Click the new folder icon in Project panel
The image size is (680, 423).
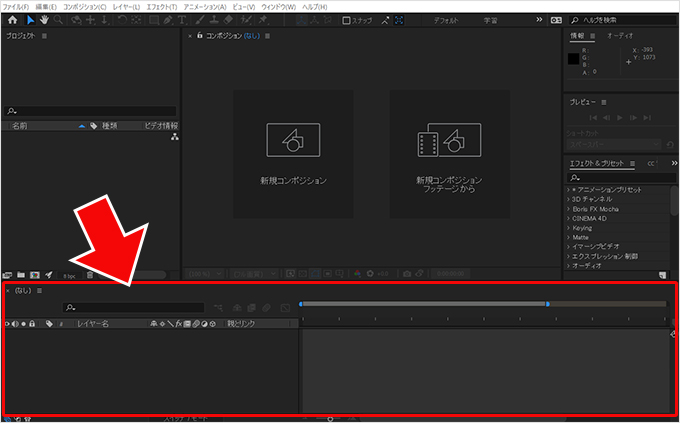pyautogui.click(x=21, y=275)
